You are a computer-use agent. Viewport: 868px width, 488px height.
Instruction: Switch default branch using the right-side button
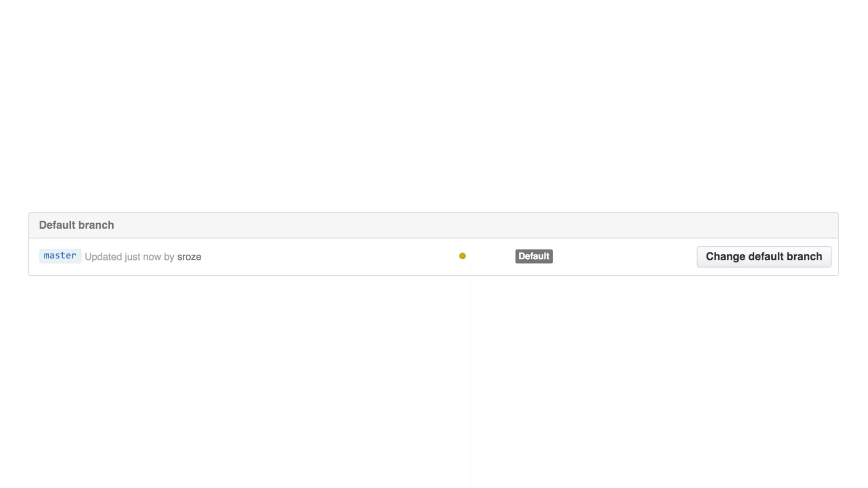pyautogui.click(x=764, y=257)
